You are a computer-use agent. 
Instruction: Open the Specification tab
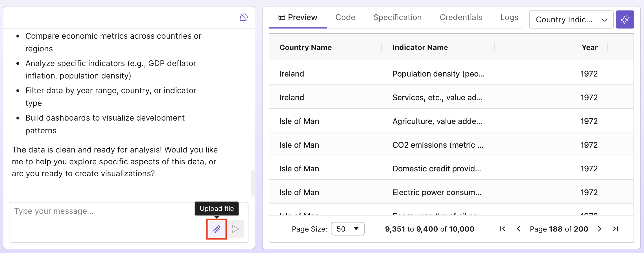click(397, 18)
